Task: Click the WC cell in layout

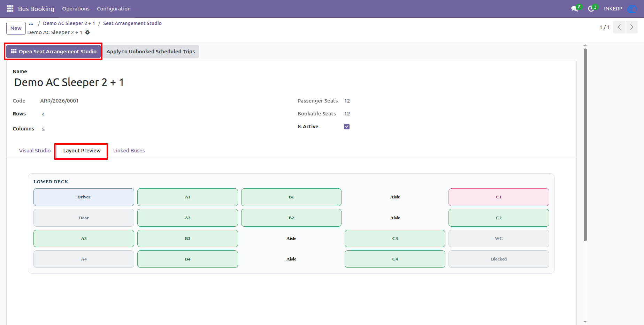Action: click(499, 239)
